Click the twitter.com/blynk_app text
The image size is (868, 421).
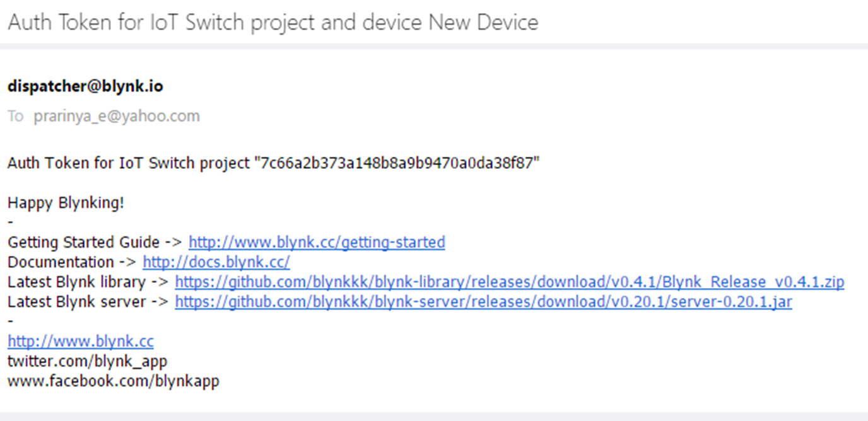click(x=87, y=361)
